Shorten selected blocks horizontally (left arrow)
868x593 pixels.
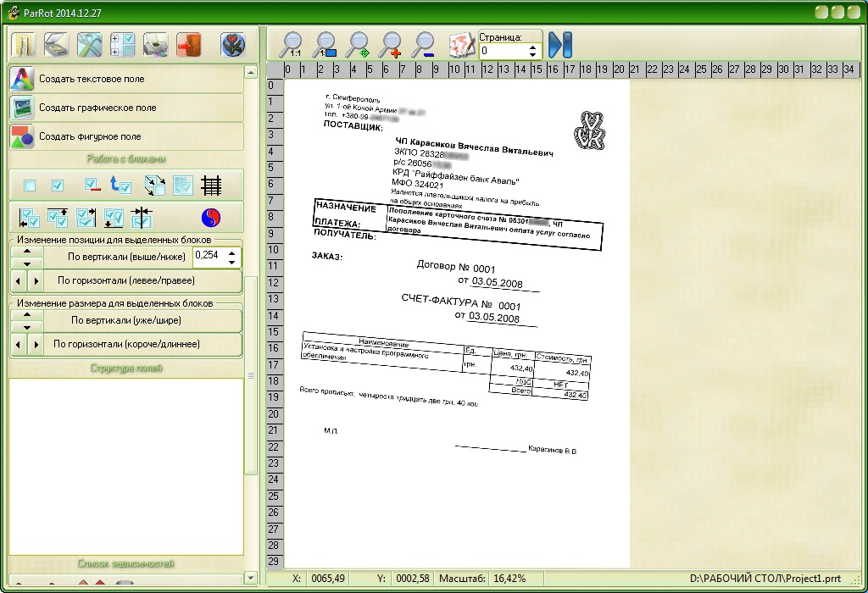click(x=18, y=345)
